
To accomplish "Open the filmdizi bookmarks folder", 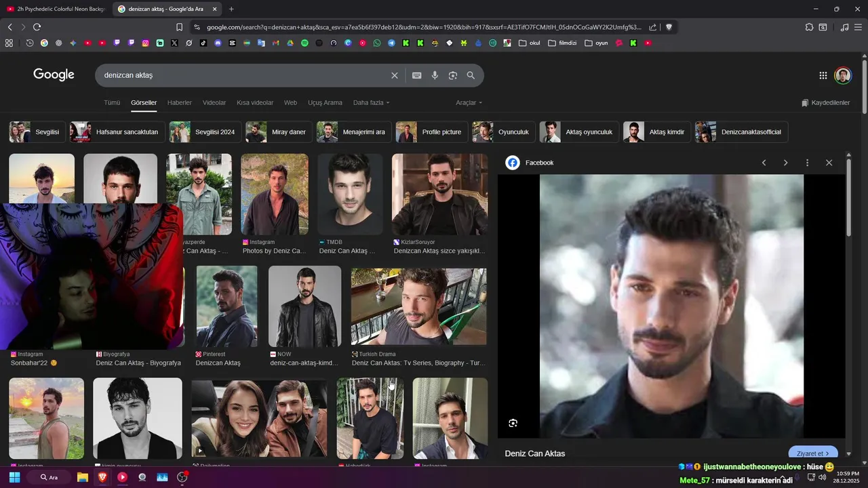I will pyautogui.click(x=561, y=43).
